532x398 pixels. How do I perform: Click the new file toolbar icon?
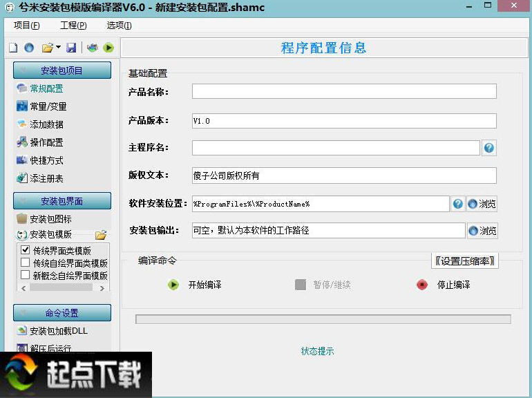point(13,48)
